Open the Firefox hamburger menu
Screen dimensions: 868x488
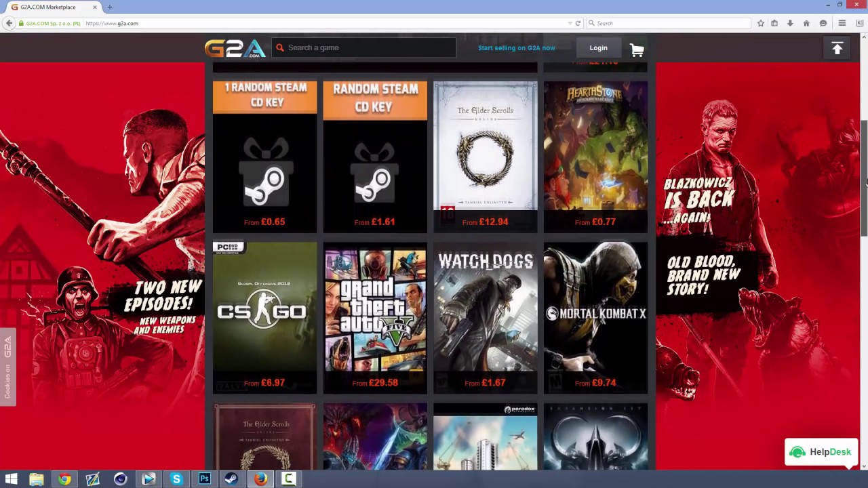(842, 23)
